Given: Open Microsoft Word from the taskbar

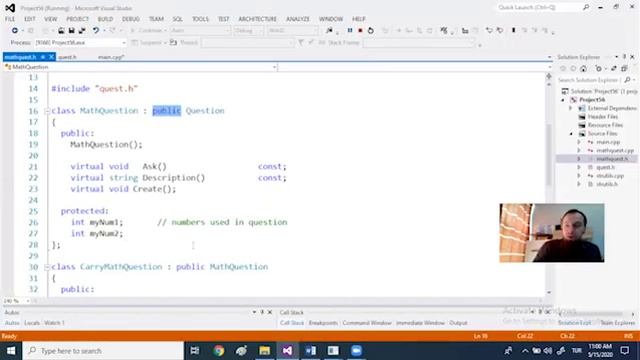Looking at the screenshot, I should click(x=310, y=351).
